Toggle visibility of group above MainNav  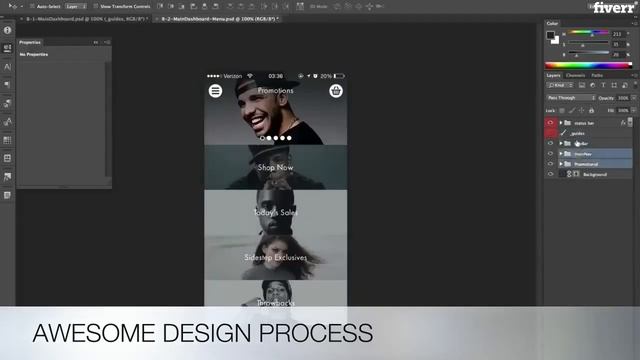point(550,143)
